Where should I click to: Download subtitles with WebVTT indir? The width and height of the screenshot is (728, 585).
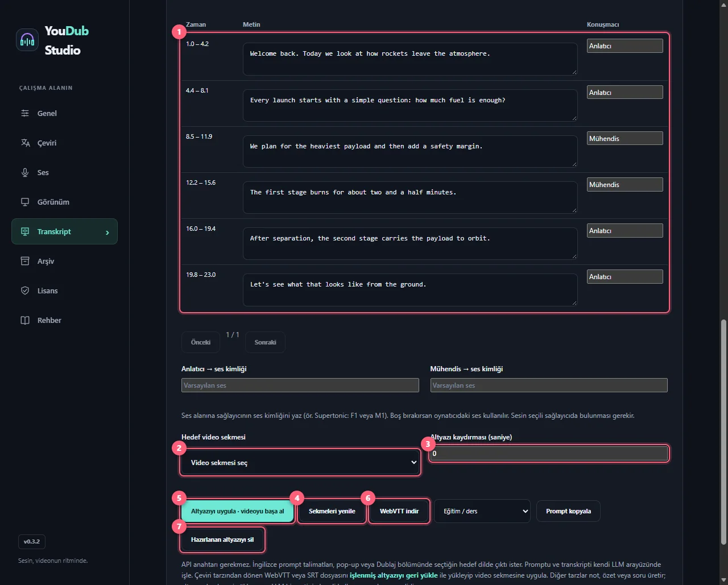399,511
